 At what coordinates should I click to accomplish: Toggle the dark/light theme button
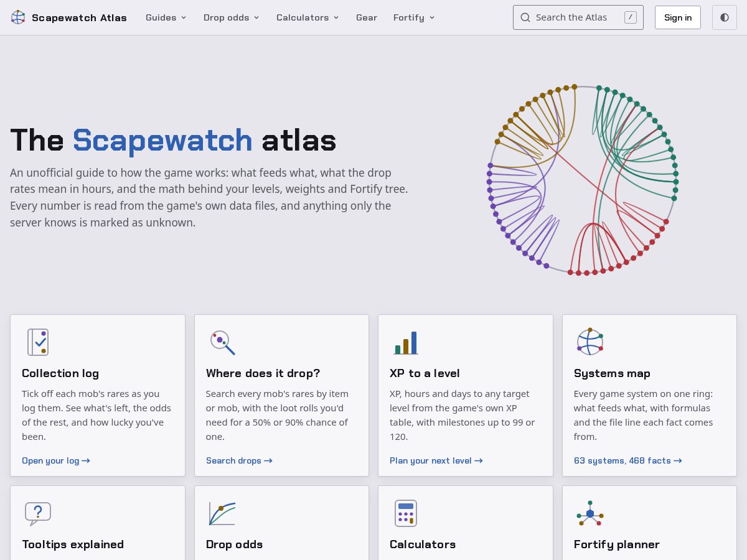tap(725, 17)
